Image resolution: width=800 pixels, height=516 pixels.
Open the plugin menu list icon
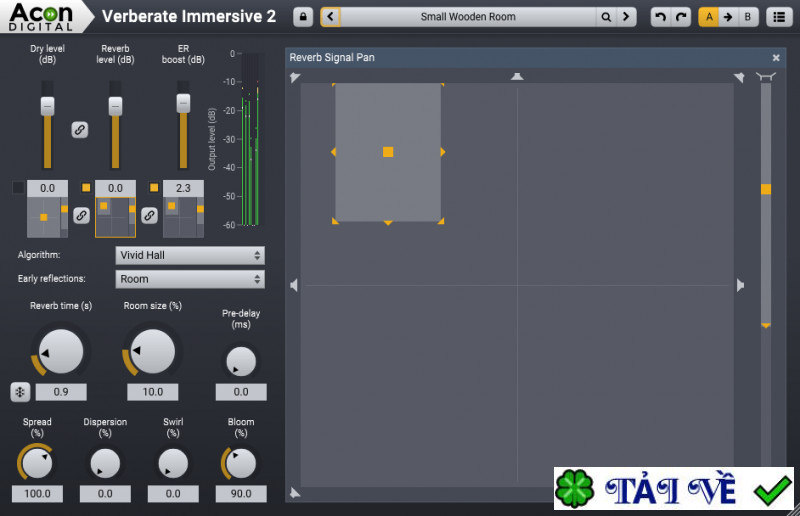779,17
